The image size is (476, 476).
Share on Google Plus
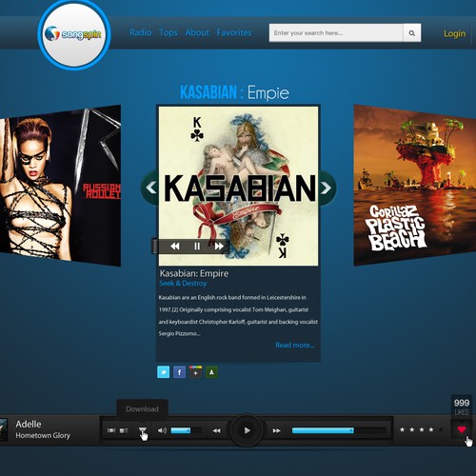click(x=195, y=372)
